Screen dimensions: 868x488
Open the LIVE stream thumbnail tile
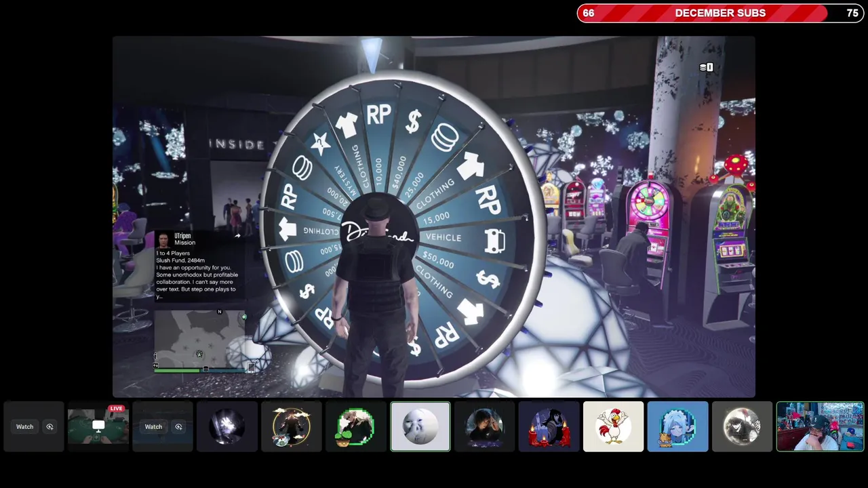(98, 426)
